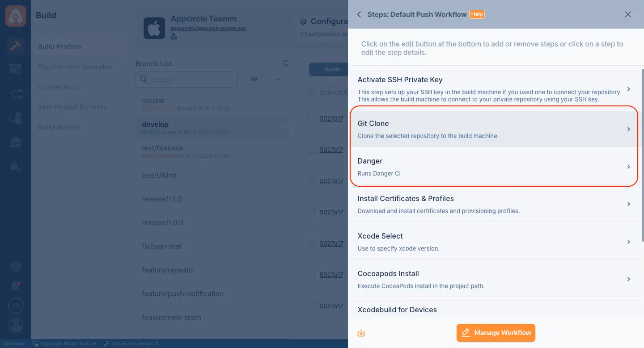Open the briefcase icon in left sidebar
Image resolution: width=644 pixels, height=348 pixels.
coord(16,143)
